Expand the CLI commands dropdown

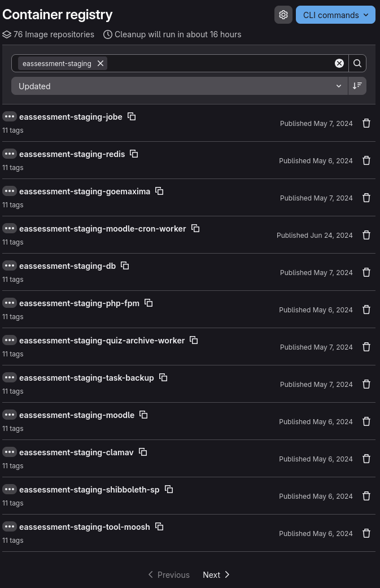335,15
